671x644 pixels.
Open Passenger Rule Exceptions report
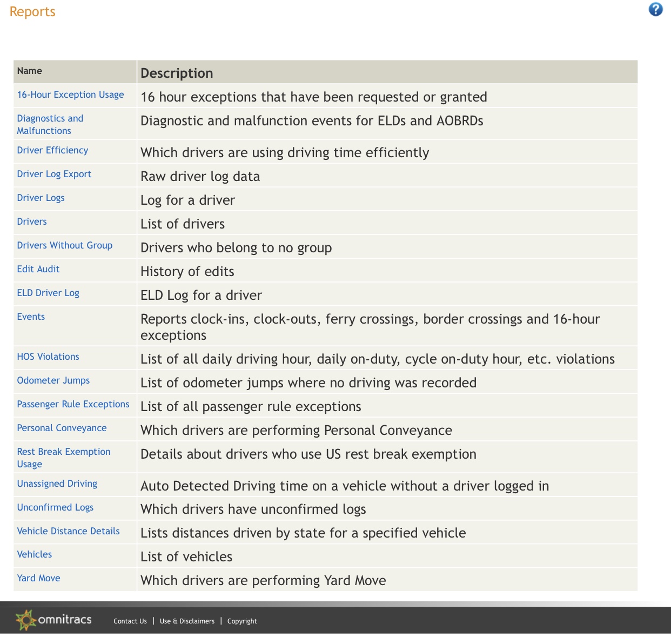point(73,404)
